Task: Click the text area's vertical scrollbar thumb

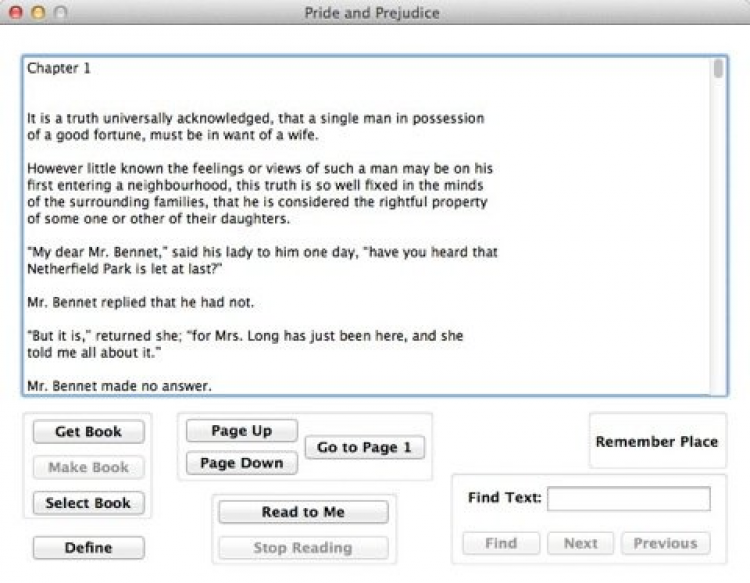Action: [x=718, y=69]
